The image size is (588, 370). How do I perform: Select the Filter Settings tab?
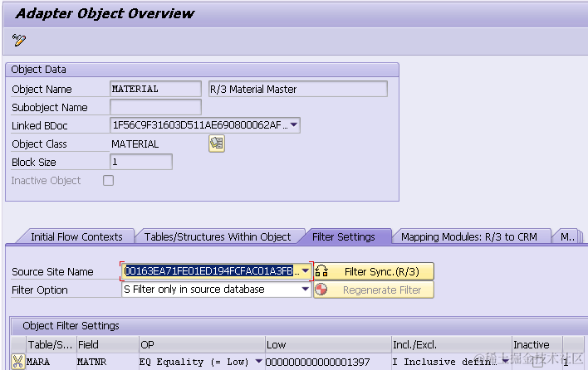pos(344,236)
